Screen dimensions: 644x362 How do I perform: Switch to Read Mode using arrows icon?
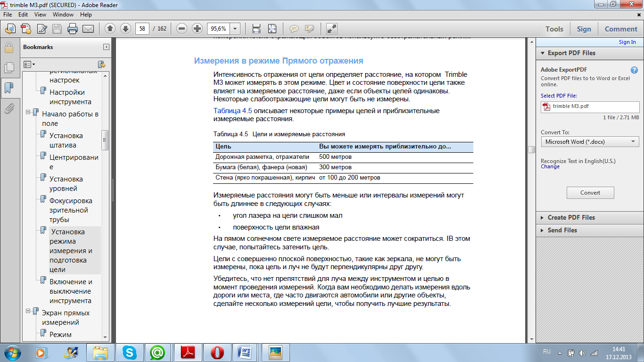(332, 29)
